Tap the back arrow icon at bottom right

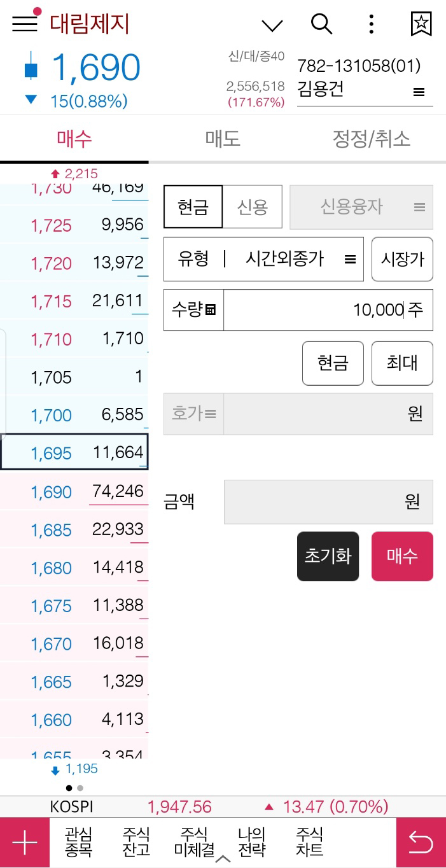tap(421, 842)
